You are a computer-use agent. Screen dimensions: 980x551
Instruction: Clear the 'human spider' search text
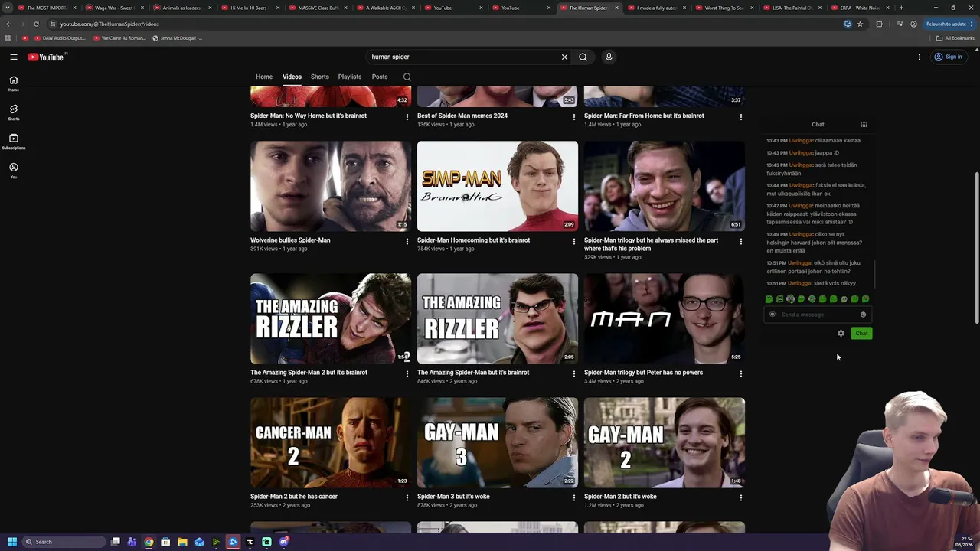(564, 57)
